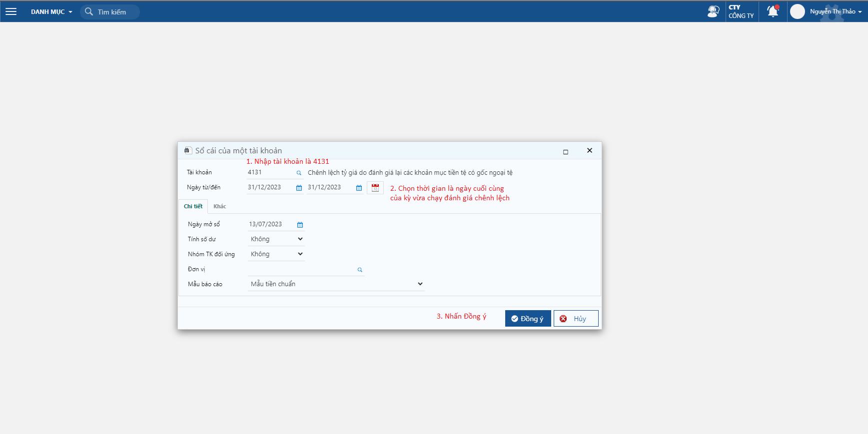Image resolution: width=868 pixels, height=434 pixels.
Task: Open the hamburger navigation menu
Action: [11, 11]
